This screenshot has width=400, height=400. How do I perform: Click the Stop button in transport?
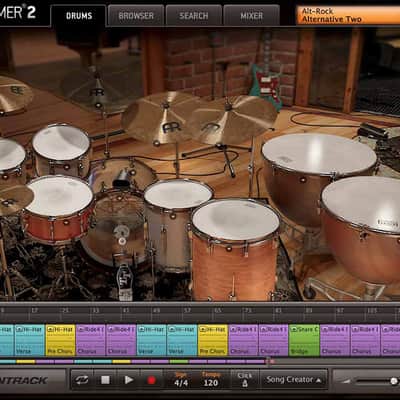105,380
